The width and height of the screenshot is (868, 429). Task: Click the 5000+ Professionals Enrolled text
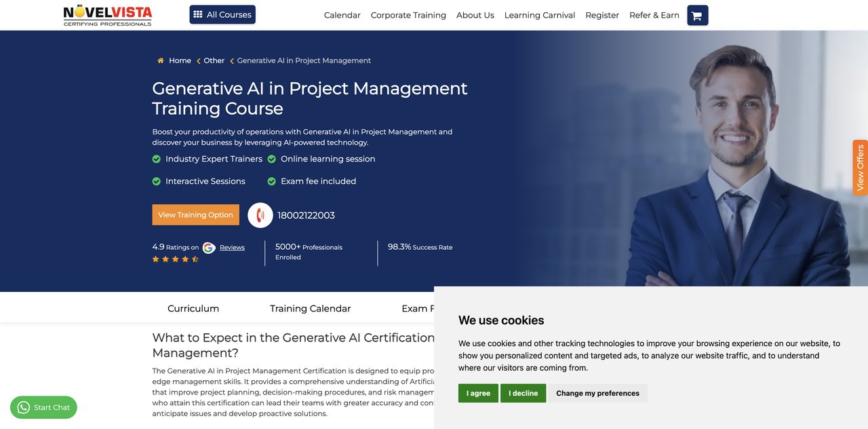click(x=309, y=252)
